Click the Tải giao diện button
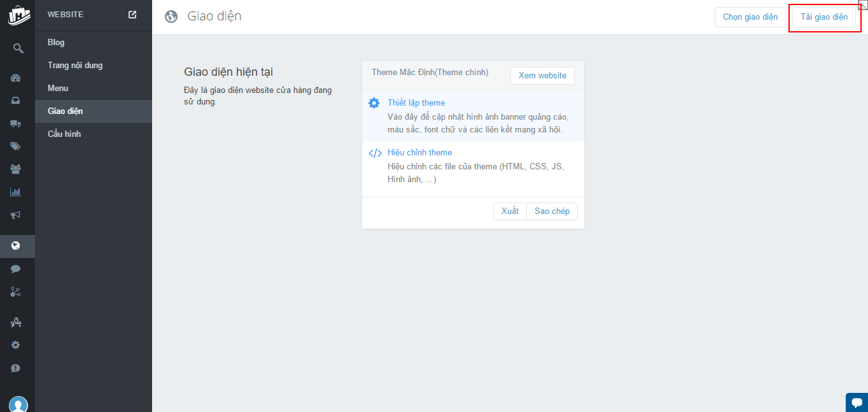The width and height of the screenshot is (868, 412). (x=823, y=17)
